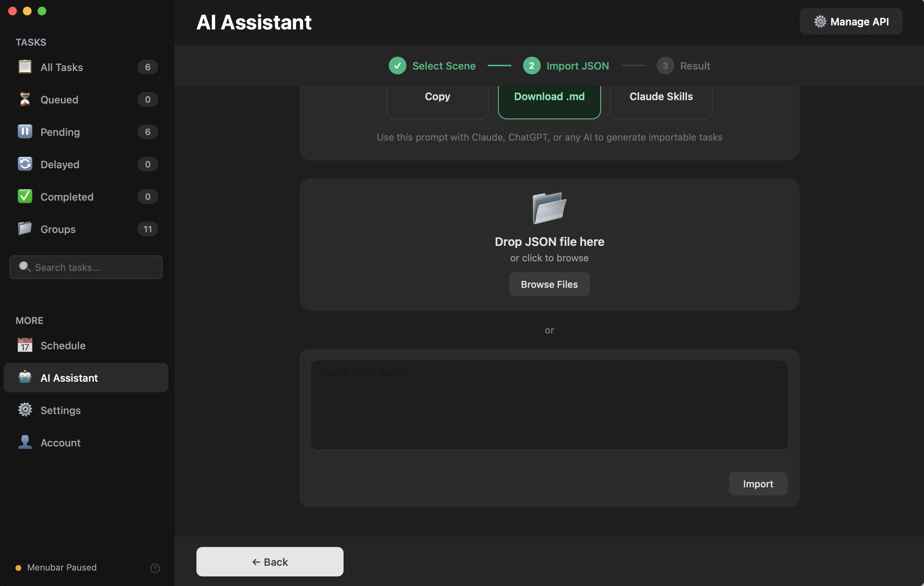Open All Tasks via the clipboard icon
The height and width of the screenshot is (586, 924).
pos(24,67)
